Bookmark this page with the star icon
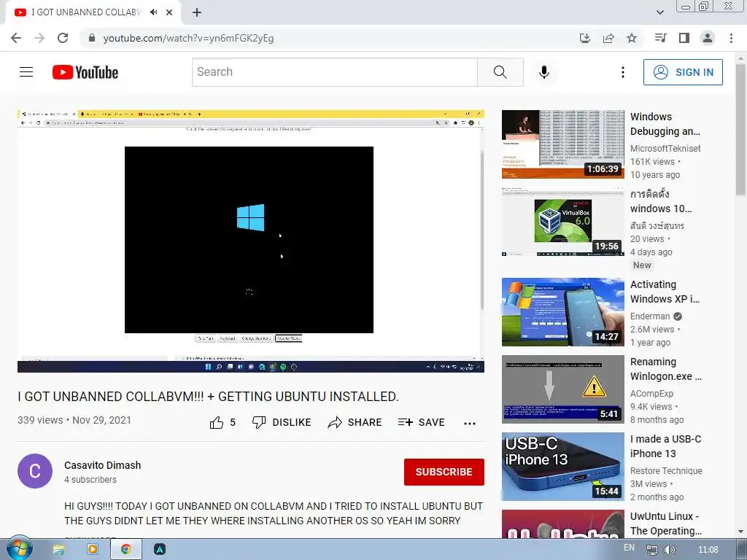This screenshot has height=560, width=747. point(632,38)
